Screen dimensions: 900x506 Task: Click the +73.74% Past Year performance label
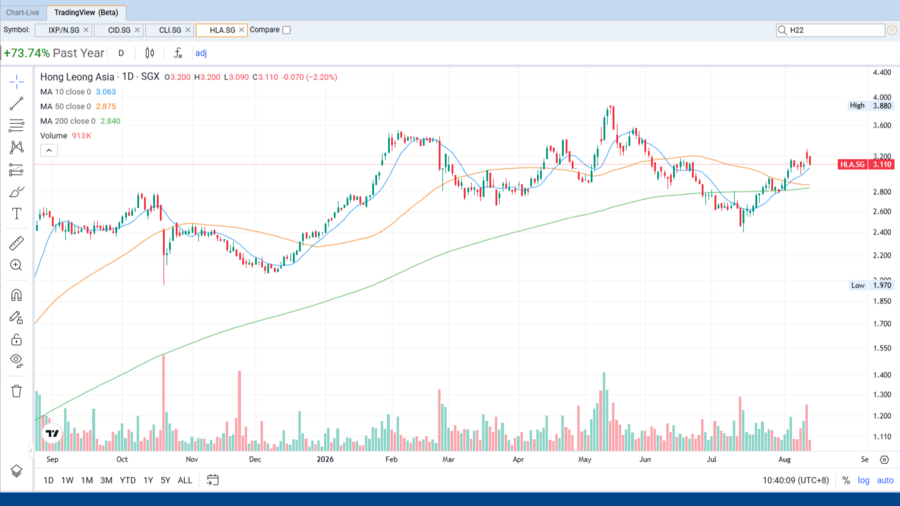tap(54, 53)
